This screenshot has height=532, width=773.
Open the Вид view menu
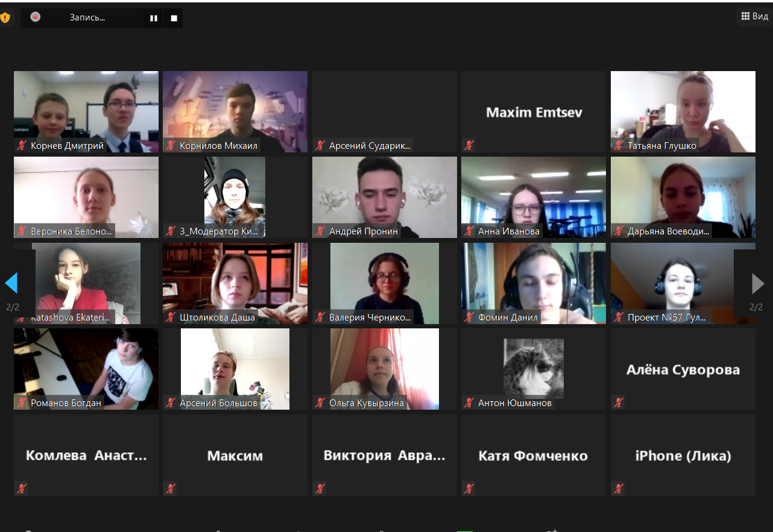click(x=754, y=16)
